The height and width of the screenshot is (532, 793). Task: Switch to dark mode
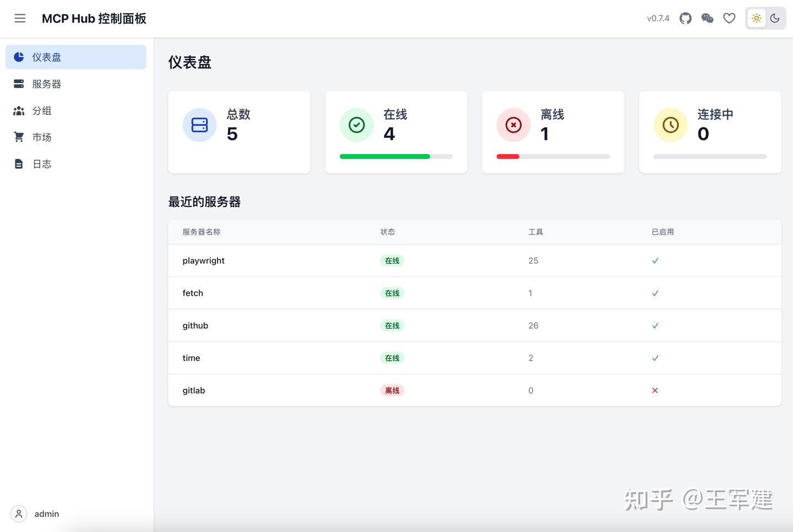point(775,18)
